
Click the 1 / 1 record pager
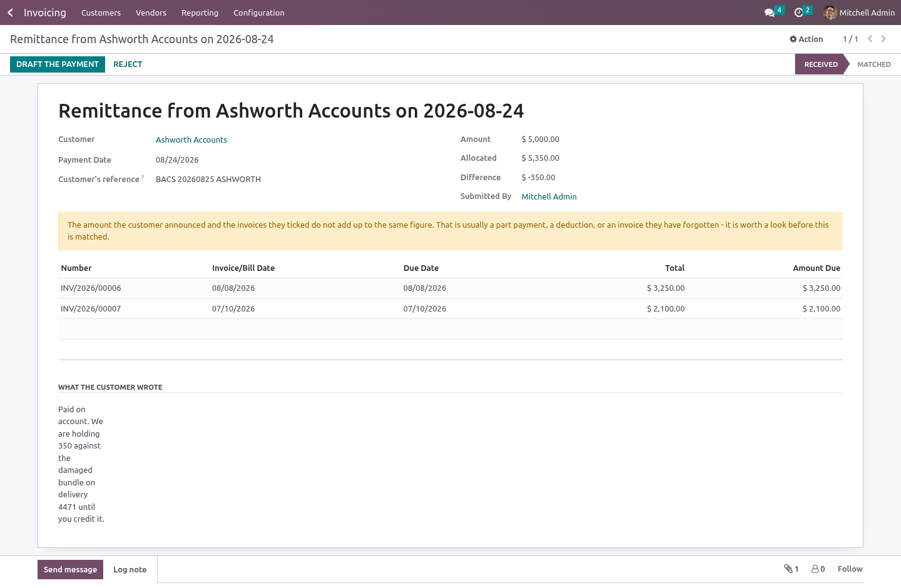point(850,39)
